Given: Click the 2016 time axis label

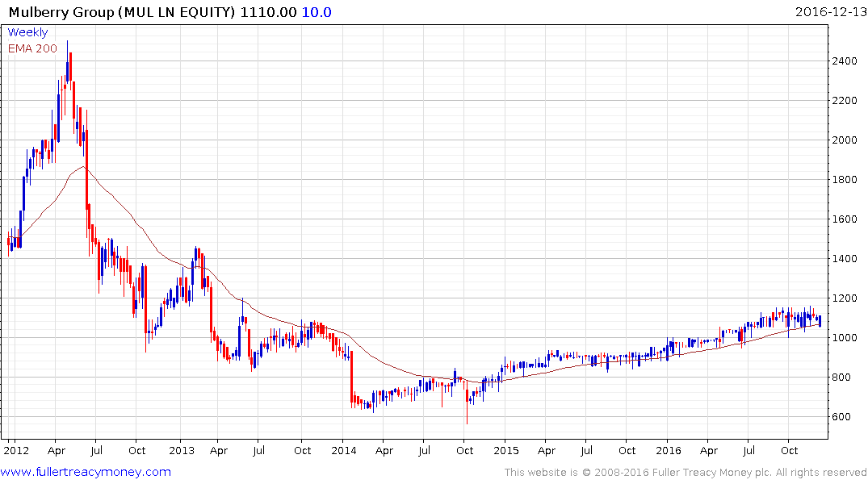Looking at the screenshot, I should [x=669, y=450].
